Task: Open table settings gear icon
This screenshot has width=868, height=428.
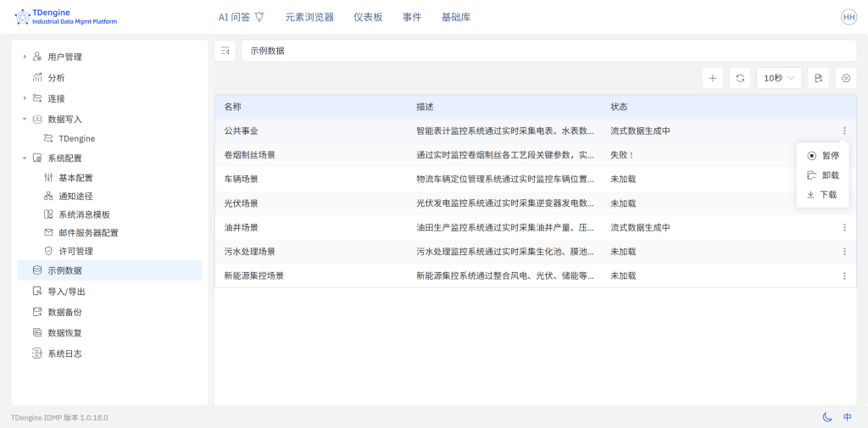Action: click(846, 79)
